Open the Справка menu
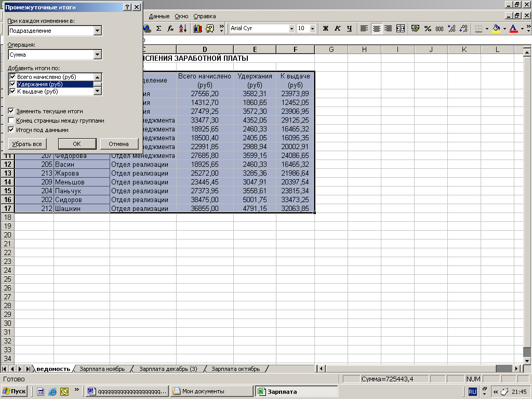The height and width of the screenshot is (399, 532). [x=205, y=16]
